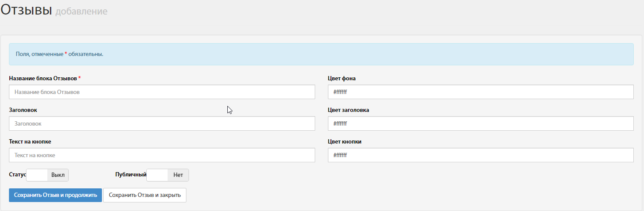644x211 pixels.
Task: Toggle the Публичный switch showing Нет
Action: coord(168,175)
